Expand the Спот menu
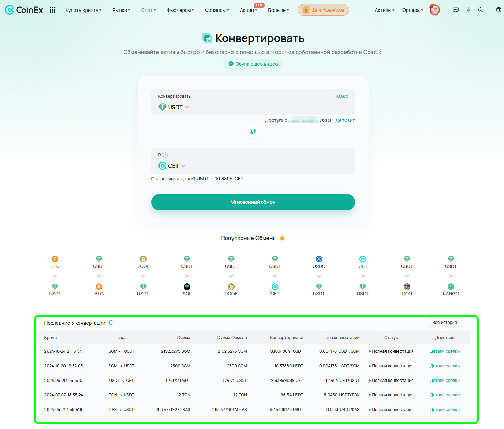The height and width of the screenshot is (429, 504). click(149, 10)
